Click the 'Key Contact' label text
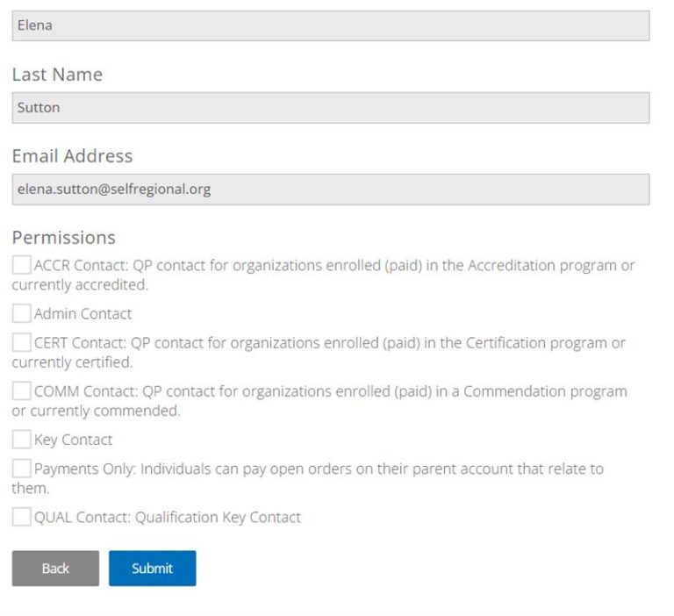Image resolution: width=674 pixels, height=616 pixels. 73,440
